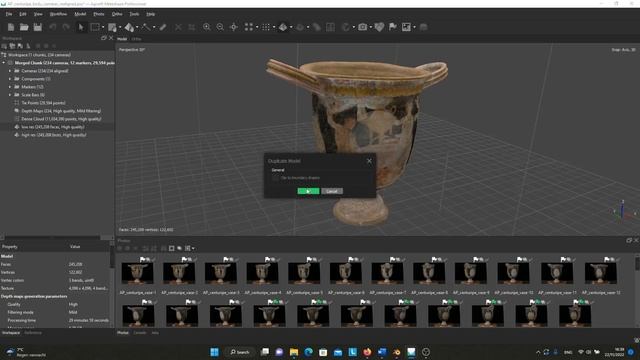Image resolution: width=640 pixels, height=360 pixels.
Task: Click the Open project folder icon
Action: click(24, 27)
